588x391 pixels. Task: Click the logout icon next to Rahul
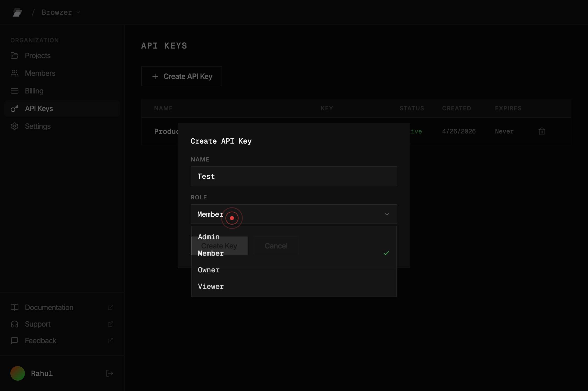(x=110, y=373)
